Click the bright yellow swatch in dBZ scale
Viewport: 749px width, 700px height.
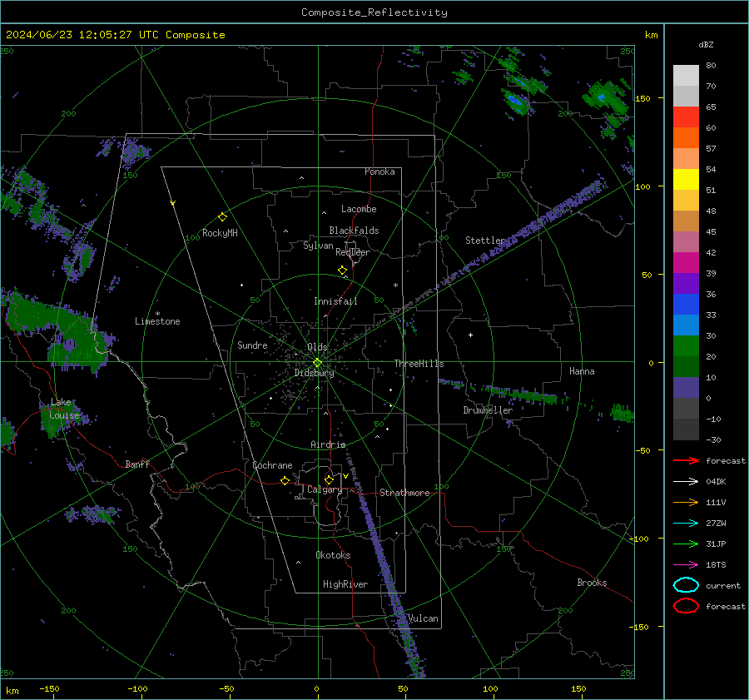coord(686,179)
